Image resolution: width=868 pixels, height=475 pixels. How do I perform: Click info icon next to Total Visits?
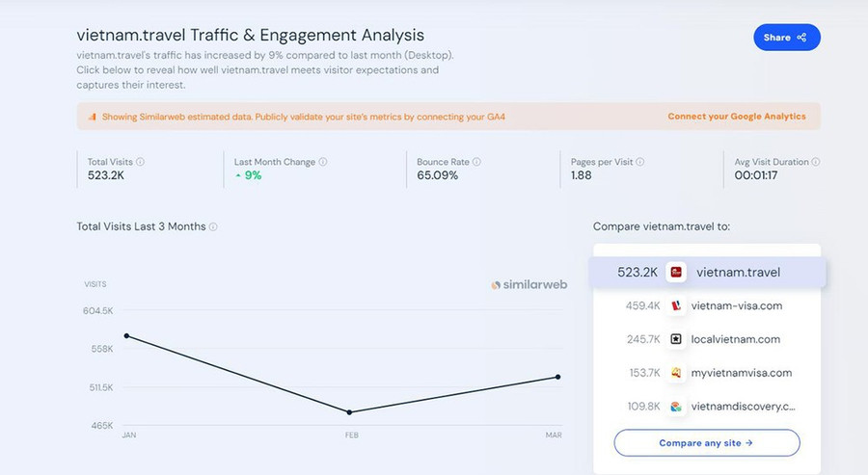pyautogui.click(x=141, y=162)
